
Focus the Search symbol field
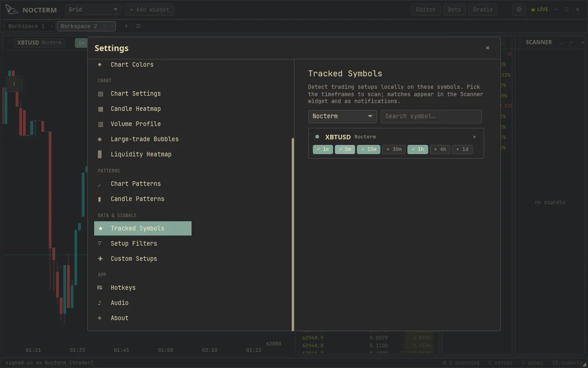coord(431,116)
